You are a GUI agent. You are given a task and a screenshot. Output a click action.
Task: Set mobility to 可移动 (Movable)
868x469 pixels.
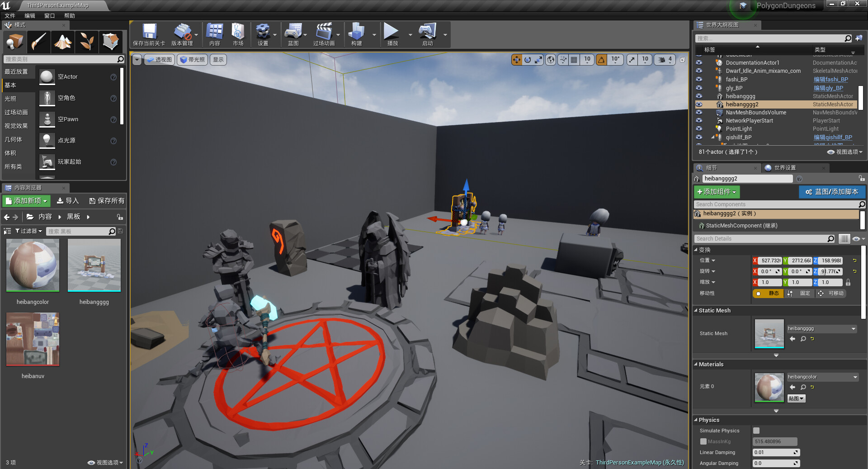click(x=831, y=294)
